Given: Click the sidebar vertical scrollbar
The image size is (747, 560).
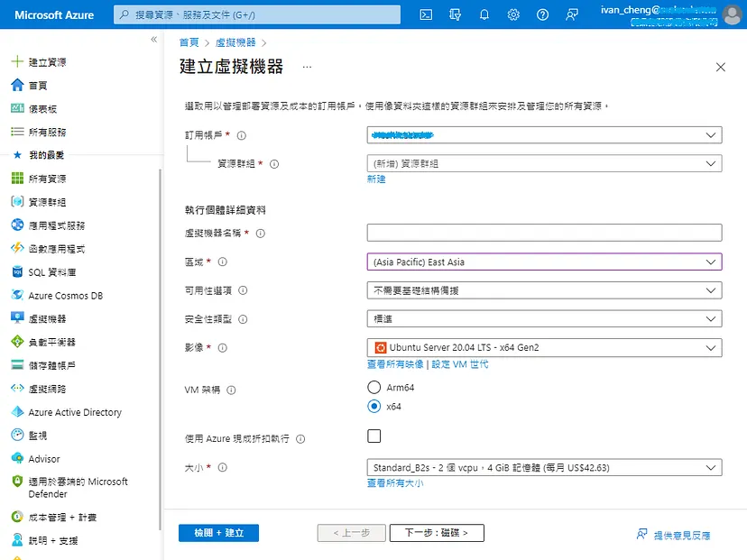Looking at the screenshot, I should pyautogui.click(x=160, y=349).
